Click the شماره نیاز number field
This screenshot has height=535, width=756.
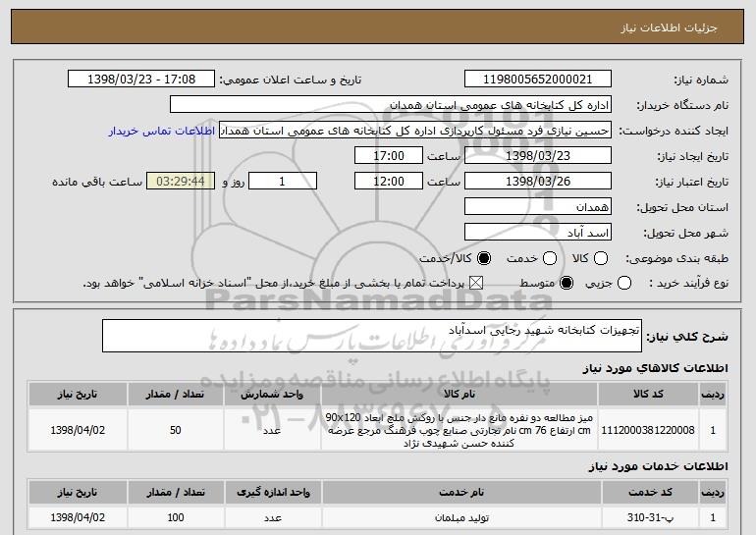coord(536,80)
